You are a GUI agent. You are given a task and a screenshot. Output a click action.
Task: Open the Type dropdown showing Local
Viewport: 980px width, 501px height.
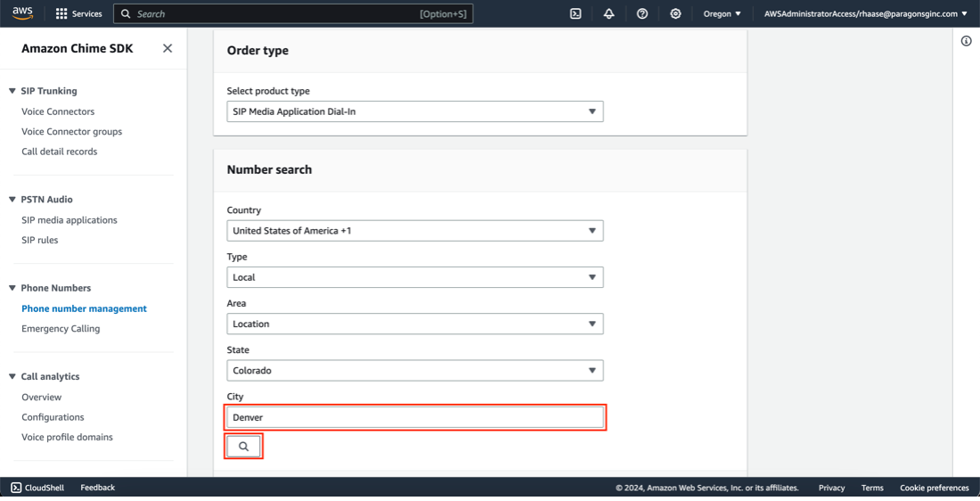click(415, 277)
